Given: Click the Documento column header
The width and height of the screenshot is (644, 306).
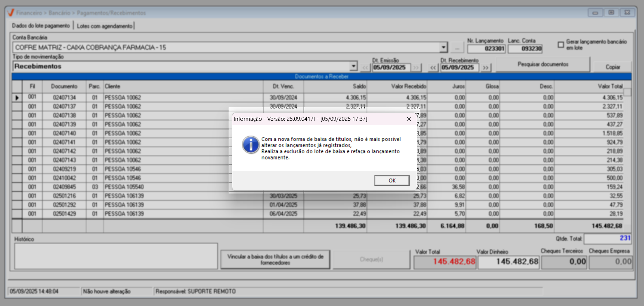Looking at the screenshot, I should [64, 87].
